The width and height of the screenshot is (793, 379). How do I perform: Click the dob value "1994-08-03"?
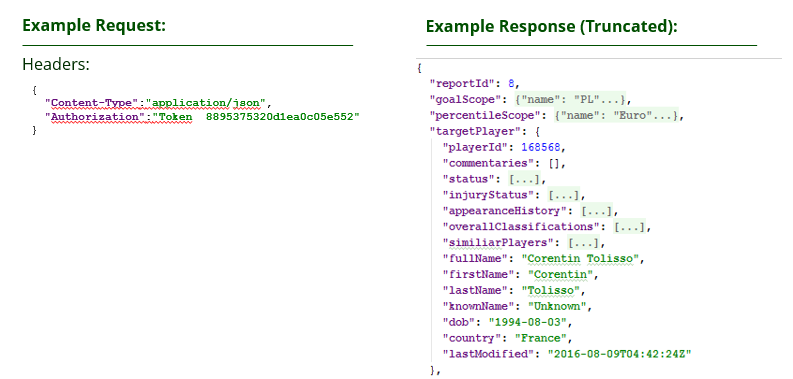pyautogui.click(x=528, y=322)
